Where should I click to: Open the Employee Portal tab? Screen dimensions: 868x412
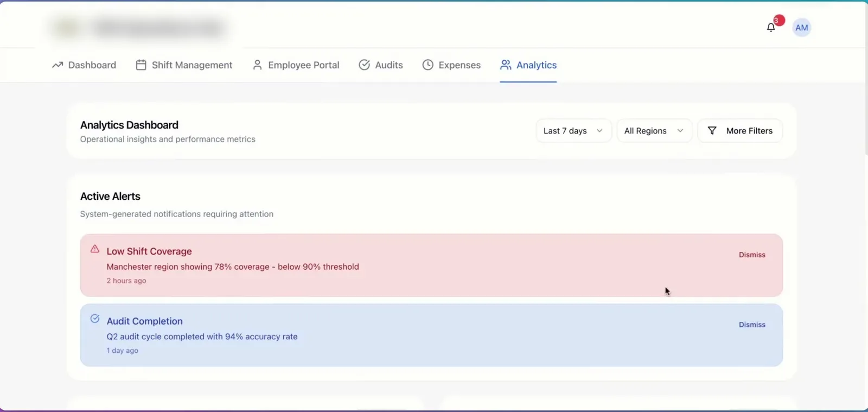(x=296, y=65)
